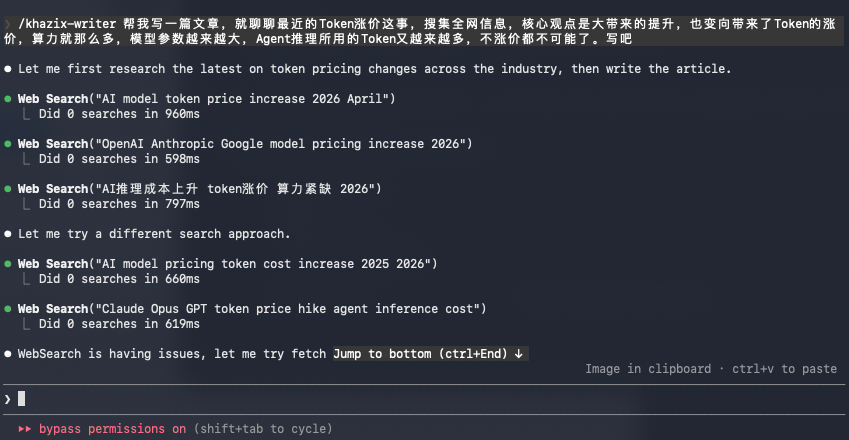Click the 'WebSearch is having issues' message
The height and width of the screenshot is (440, 849).
170,354
